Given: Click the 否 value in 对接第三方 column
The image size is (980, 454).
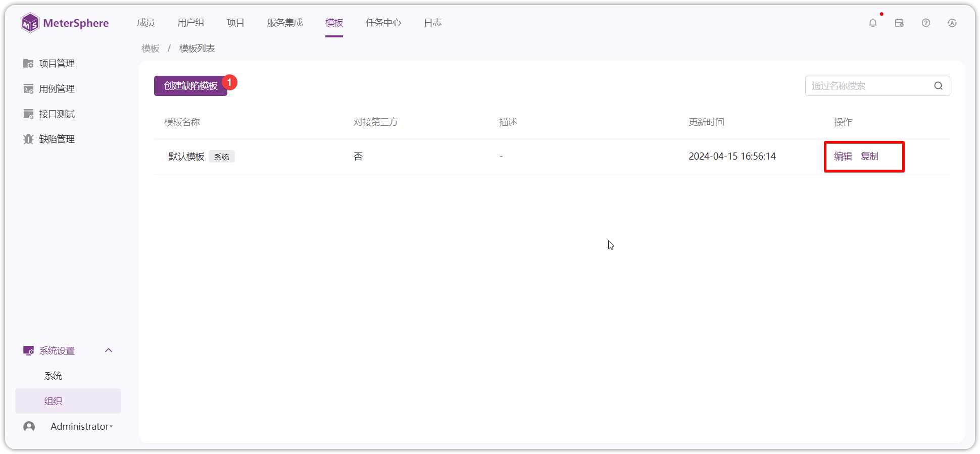Looking at the screenshot, I should click(x=358, y=157).
